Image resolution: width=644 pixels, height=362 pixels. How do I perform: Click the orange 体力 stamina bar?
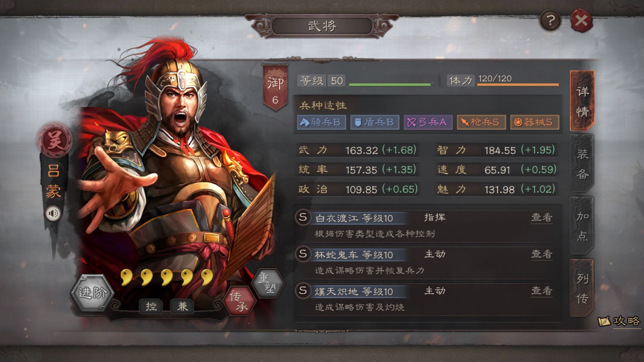tap(518, 85)
